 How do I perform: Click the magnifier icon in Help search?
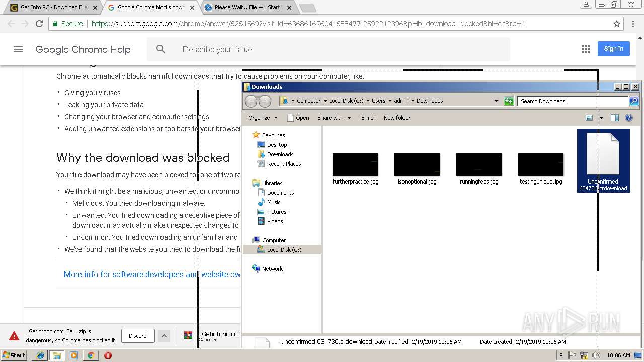click(161, 49)
